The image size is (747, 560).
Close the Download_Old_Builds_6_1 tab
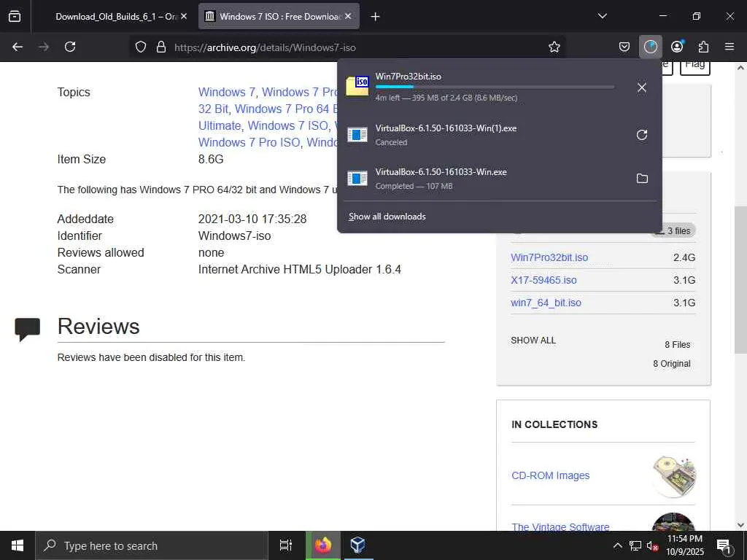[x=184, y=16]
